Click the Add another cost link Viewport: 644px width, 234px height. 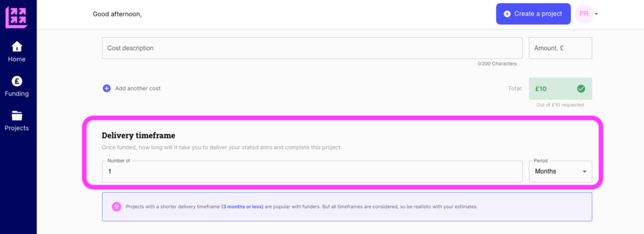click(x=138, y=88)
